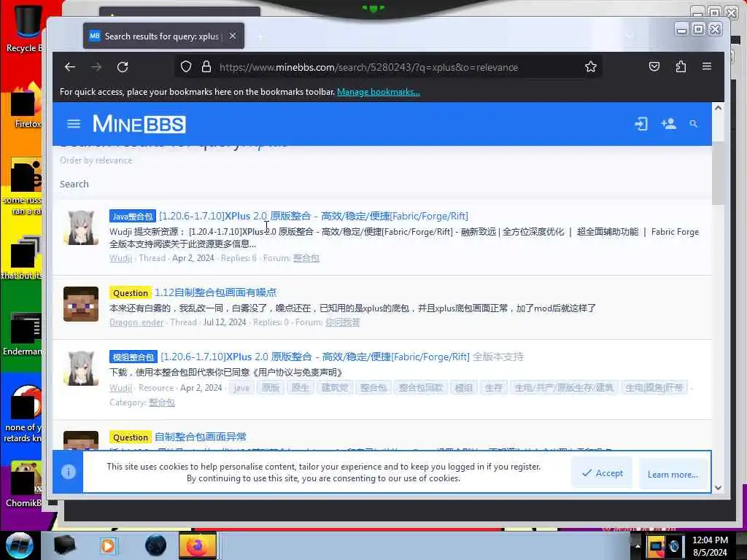Viewport: 747px width, 560px height.
Task: Open the Recycle Bin desktop icon
Action: pyautogui.click(x=25, y=28)
